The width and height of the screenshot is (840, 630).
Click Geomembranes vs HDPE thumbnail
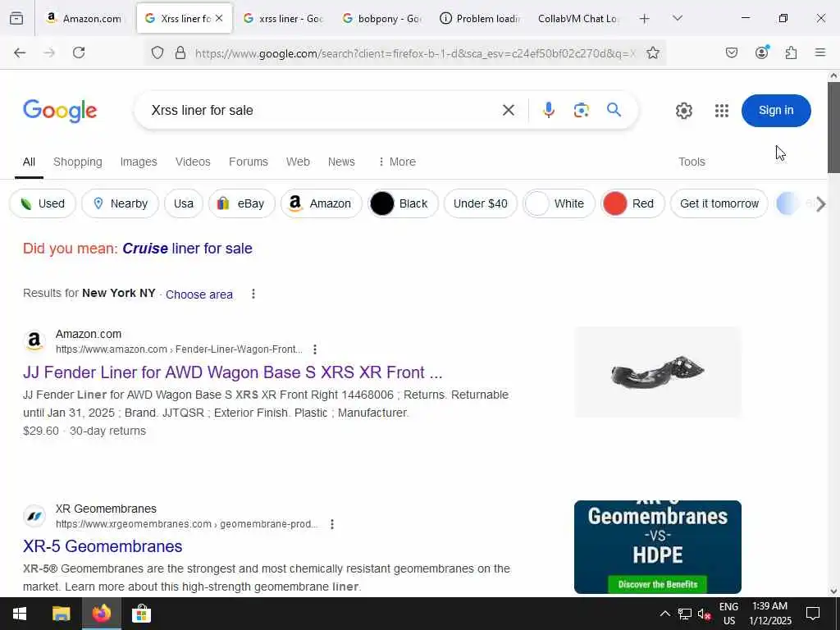pos(657,547)
